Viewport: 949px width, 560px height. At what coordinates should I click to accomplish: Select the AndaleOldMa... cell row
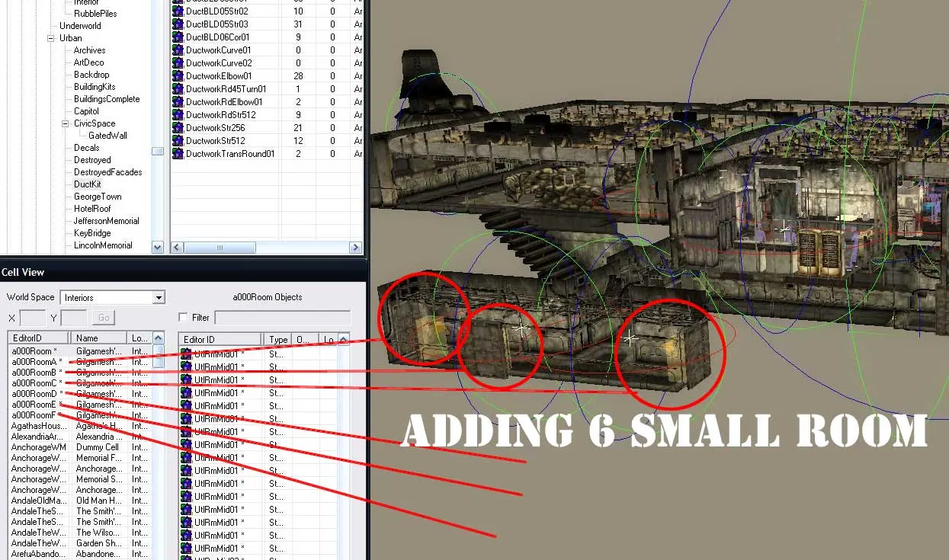tap(80, 501)
